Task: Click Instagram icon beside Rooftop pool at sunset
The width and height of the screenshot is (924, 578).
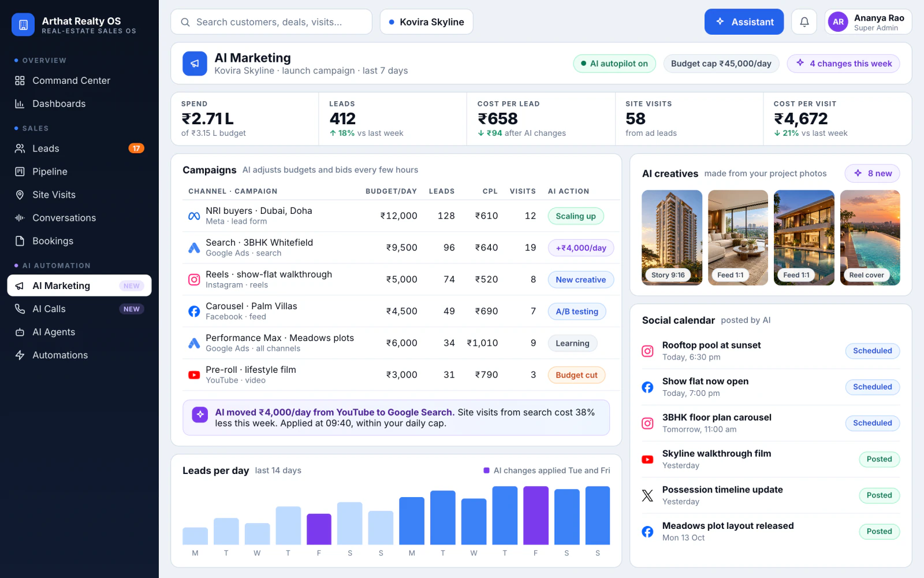Action: tap(647, 351)
